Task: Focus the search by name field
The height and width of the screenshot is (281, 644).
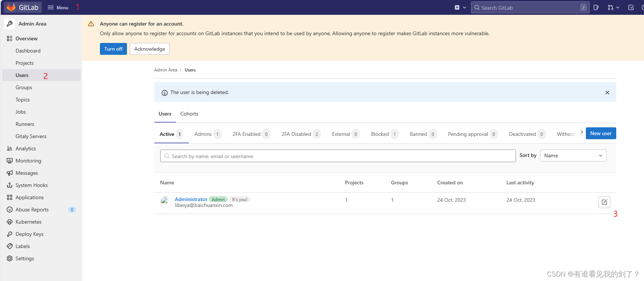Action: point(338,156)
